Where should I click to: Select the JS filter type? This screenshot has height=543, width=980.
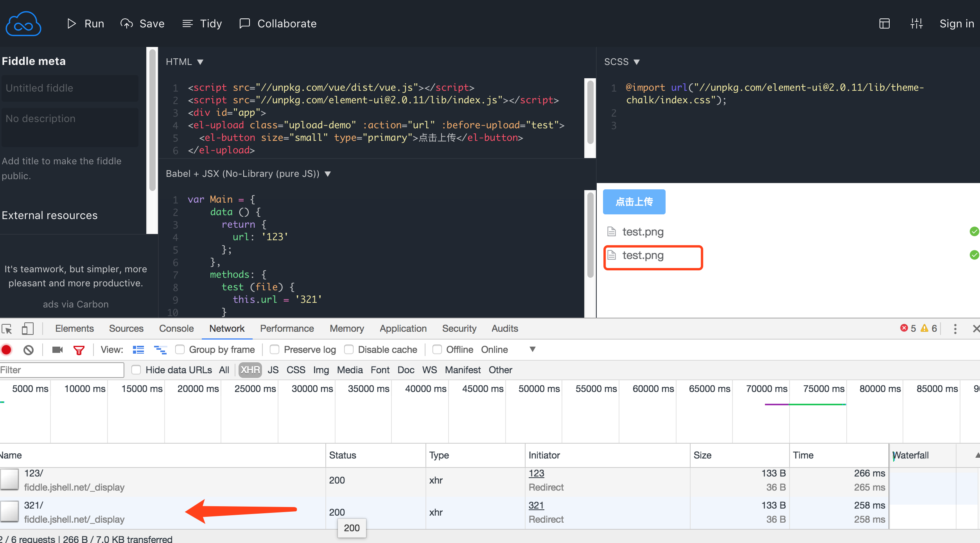pyautogui.click(x=273, y=370)
